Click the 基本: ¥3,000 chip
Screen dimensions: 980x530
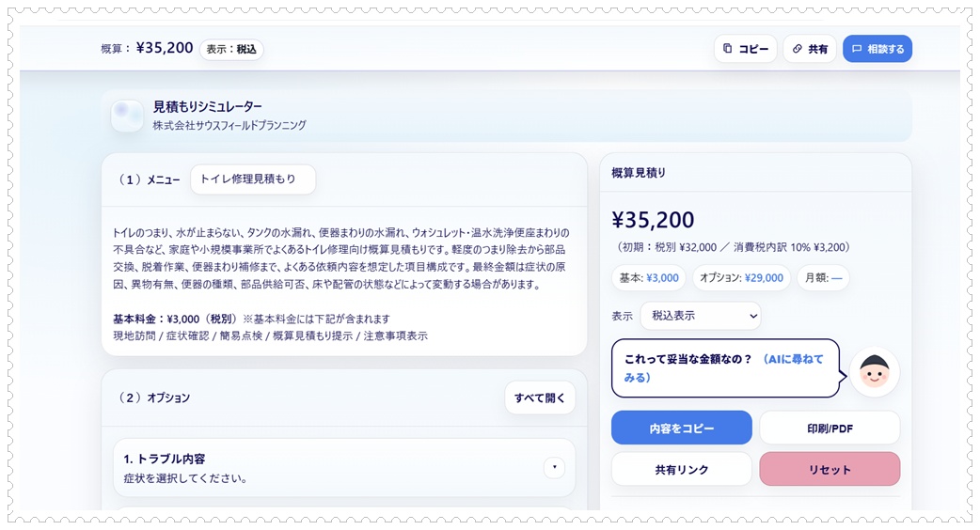pyautogui.click(x=648, y=278)
